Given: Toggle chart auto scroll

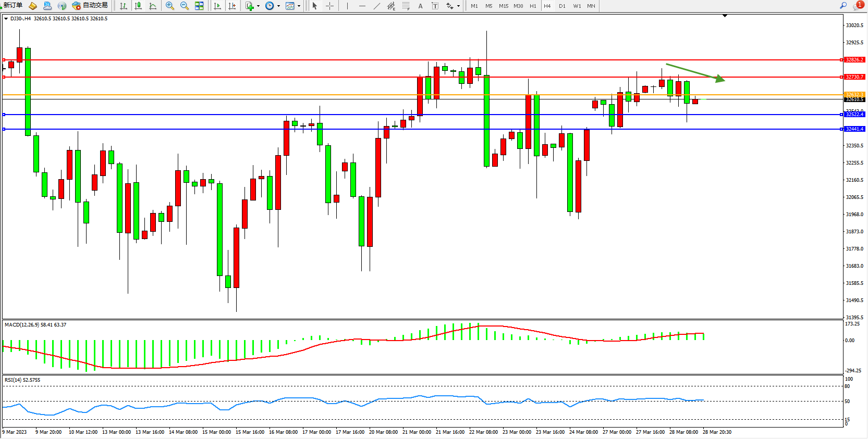Looking at the screenshot, I should pos(217,6).
